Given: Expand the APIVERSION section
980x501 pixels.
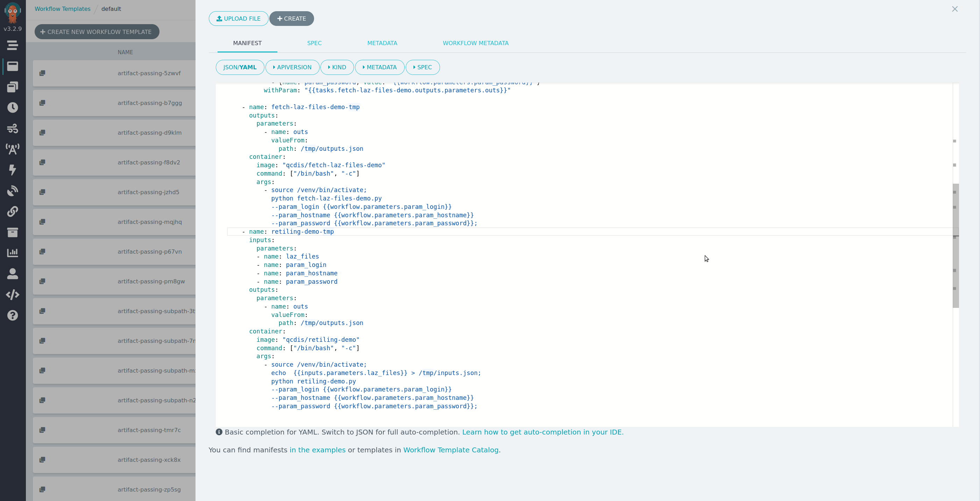Looking at the screenshot, I should click(292, 67).
